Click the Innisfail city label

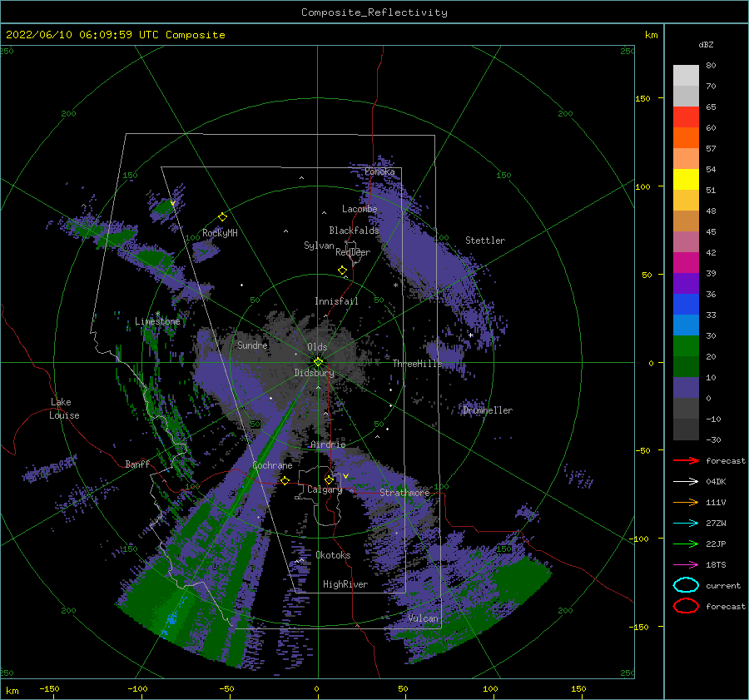pos(336,301)
